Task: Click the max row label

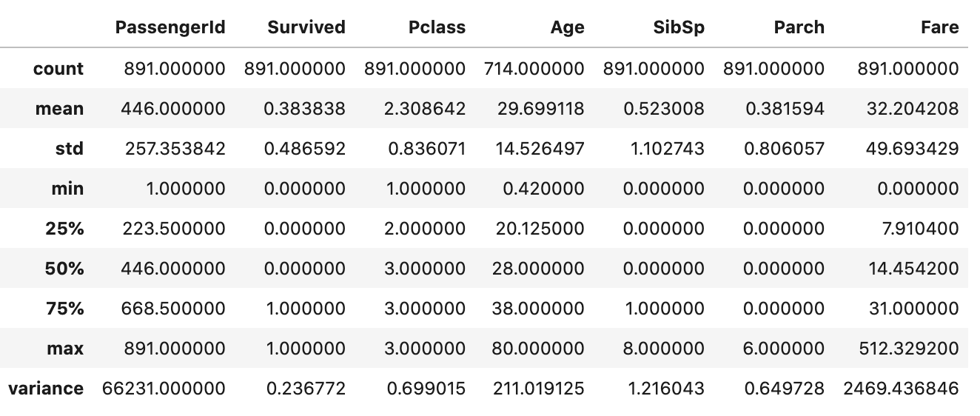Action: pos(66,349)
